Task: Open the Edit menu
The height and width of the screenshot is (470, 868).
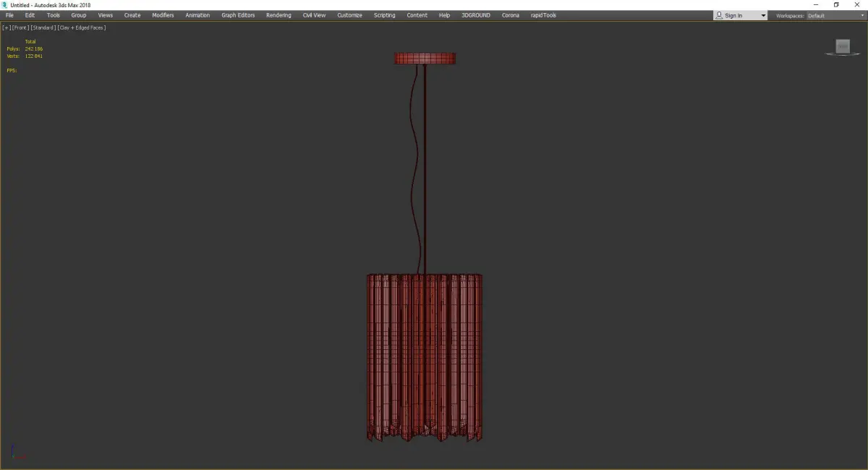Action: (30, 15)
